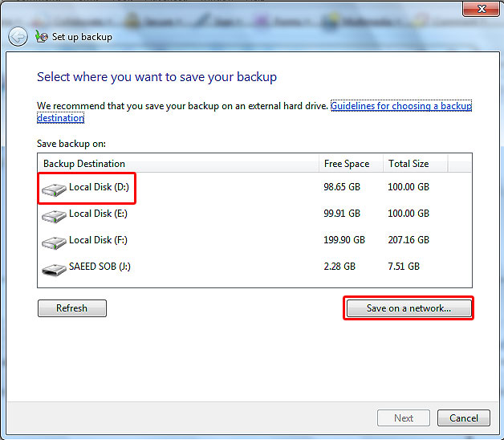Select the SAEED SOB (J:) drive icon

(x=55, y=269)
